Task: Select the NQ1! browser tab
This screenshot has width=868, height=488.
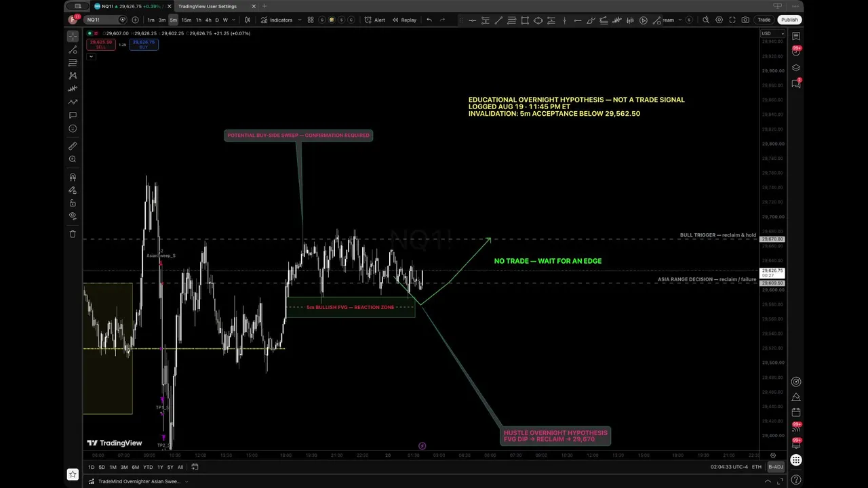Action: [132, 6]
